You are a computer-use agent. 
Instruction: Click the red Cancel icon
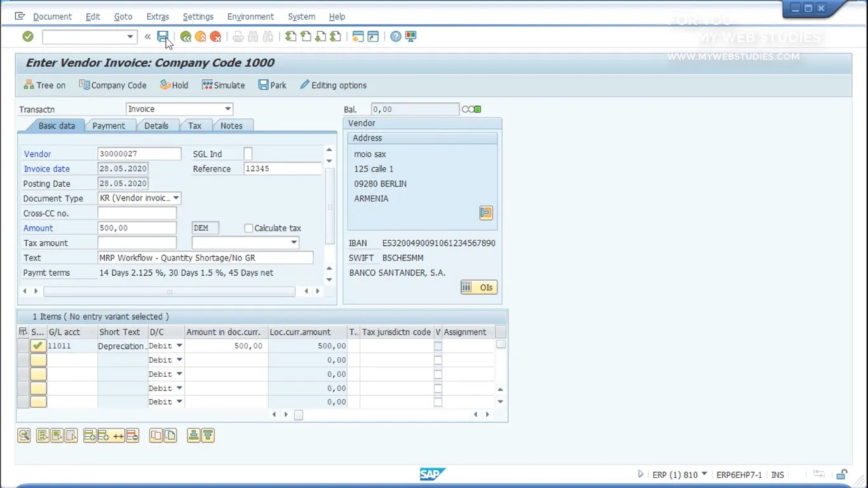tap(216, 37)
